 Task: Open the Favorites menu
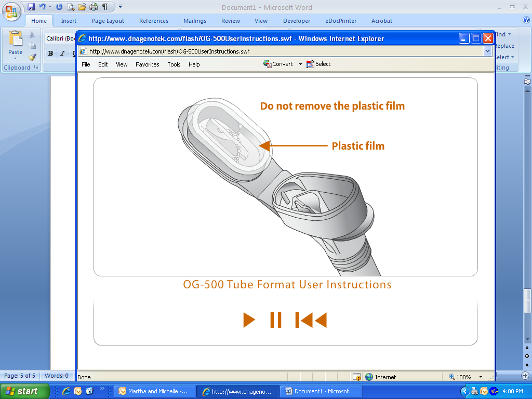tap(147, 64)
